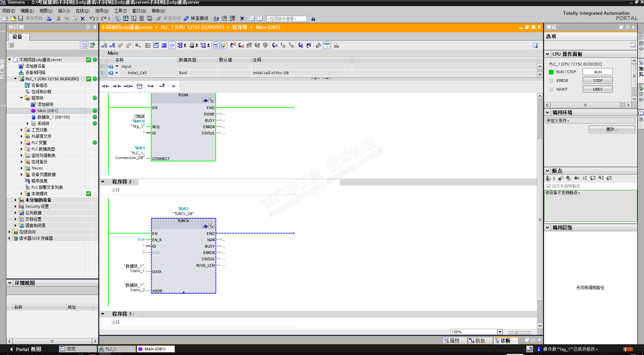Click the search in project binoculars icon

click(x=313, y=18)
